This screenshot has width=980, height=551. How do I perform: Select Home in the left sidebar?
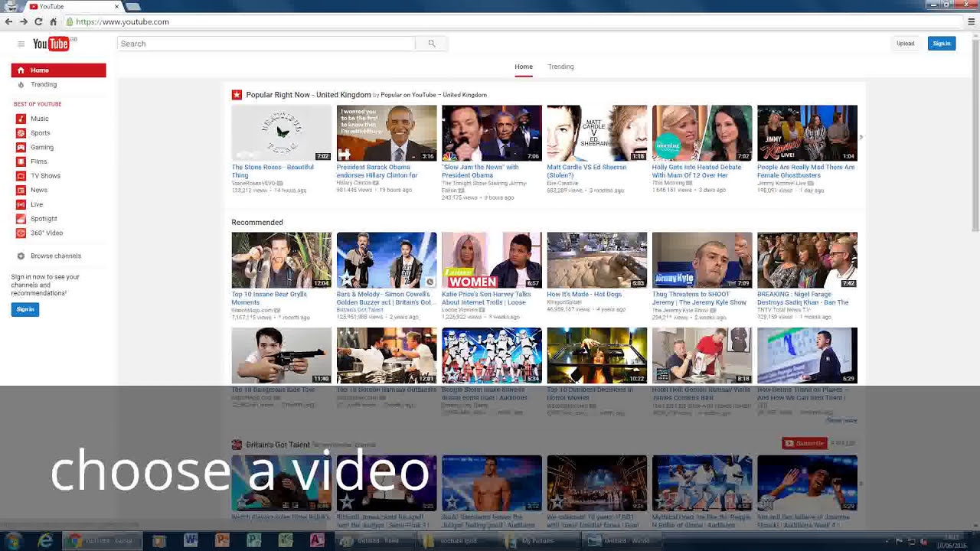pos(58,70)
